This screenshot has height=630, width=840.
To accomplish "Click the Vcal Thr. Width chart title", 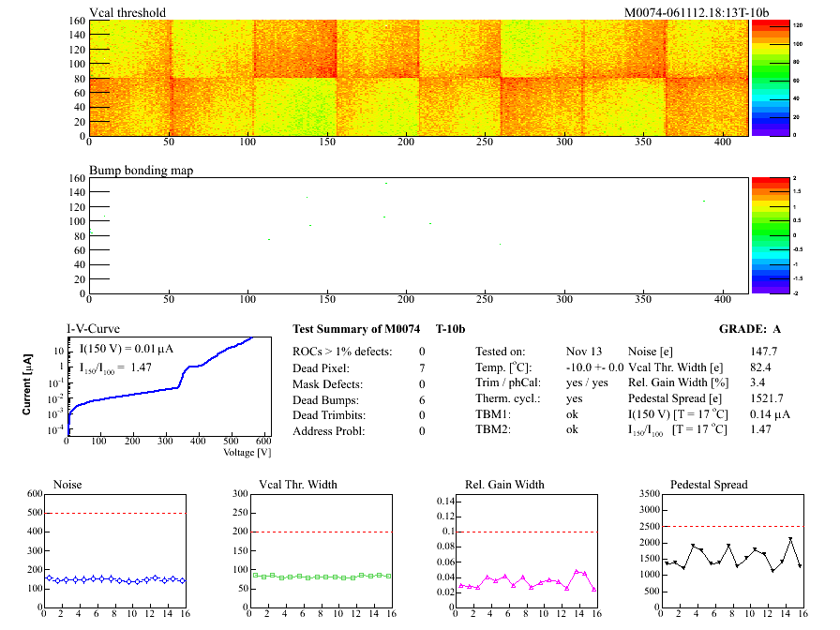I will pos(296,485).
